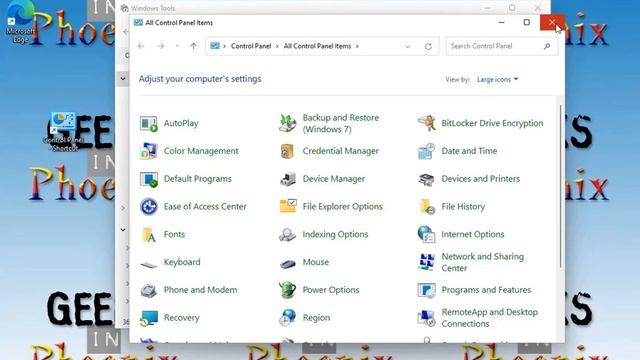The height and width of the screenshot is (360, 640).
Task: Collapse the top tree node in Windows Tools
Action: [x=123, y=78]
